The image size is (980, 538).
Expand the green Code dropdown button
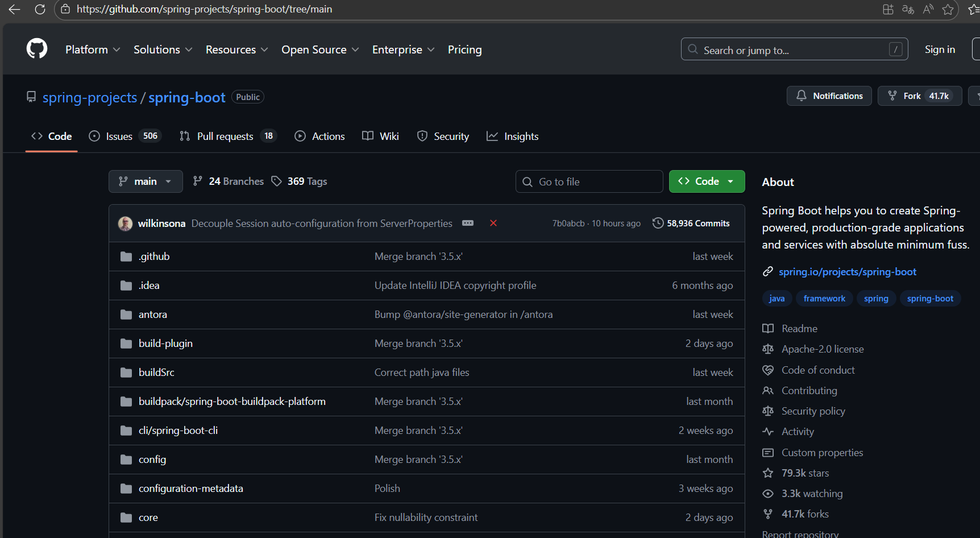(x=707, y=181)
